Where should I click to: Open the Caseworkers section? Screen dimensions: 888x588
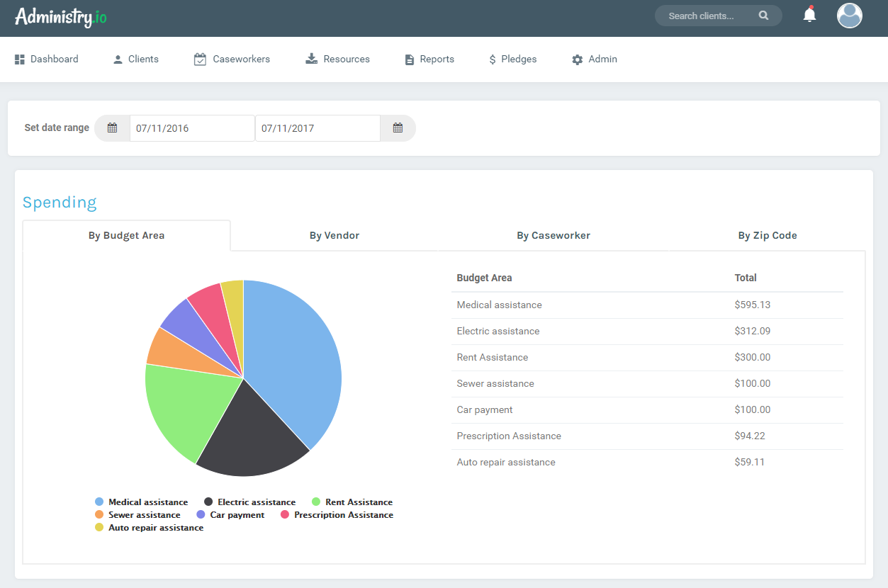[x=232, y=60]
